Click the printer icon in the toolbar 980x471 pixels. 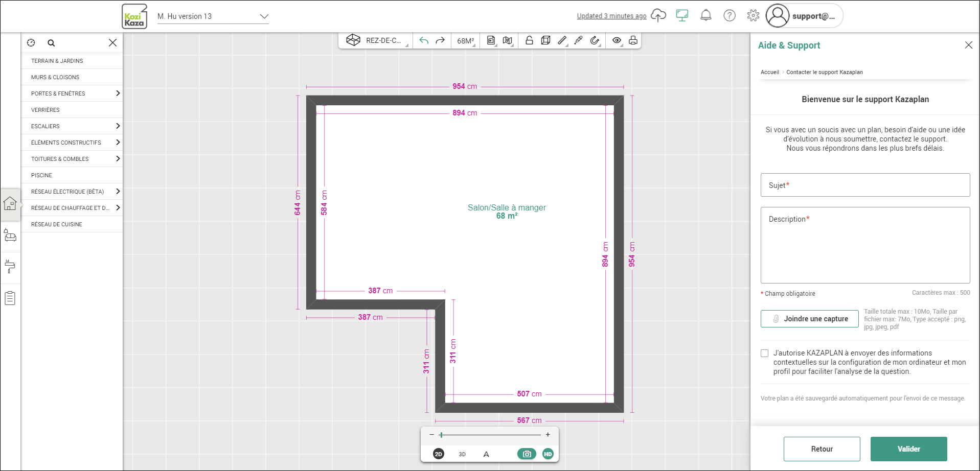633,40
